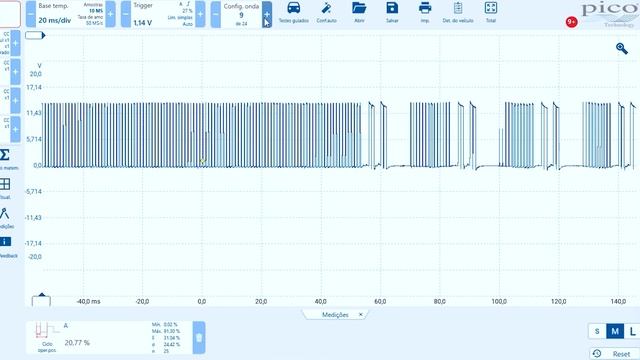Choose size M for the measurement panel
Screen dimensions: 640x360
click(615, 331)
